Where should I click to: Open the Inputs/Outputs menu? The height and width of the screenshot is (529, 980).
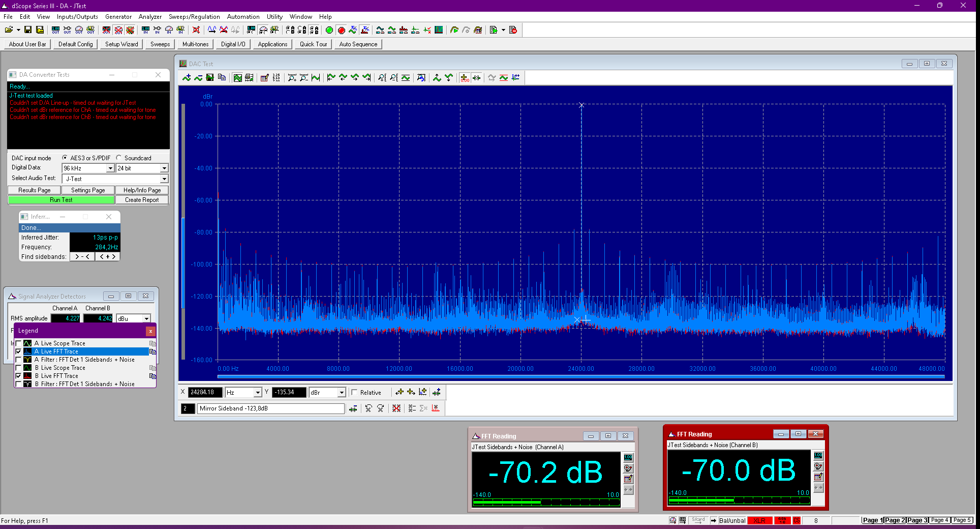tap(77, 17)
